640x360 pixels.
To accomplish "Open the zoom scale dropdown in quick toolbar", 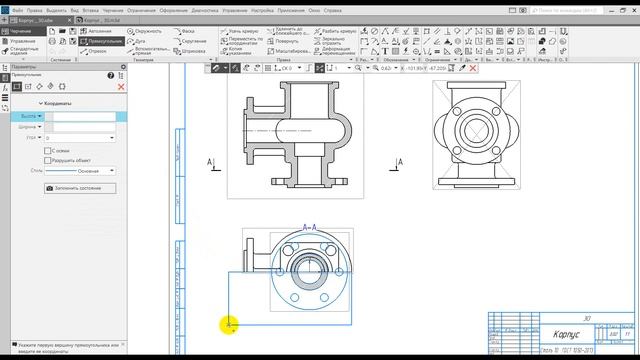I will point(396,68).
